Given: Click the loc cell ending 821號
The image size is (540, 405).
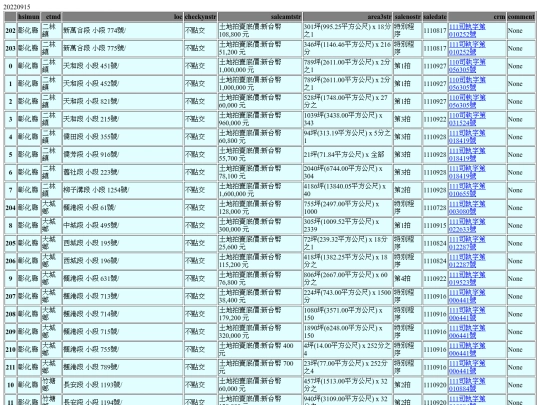Looking at the screenshot, I should coord(123,101).
